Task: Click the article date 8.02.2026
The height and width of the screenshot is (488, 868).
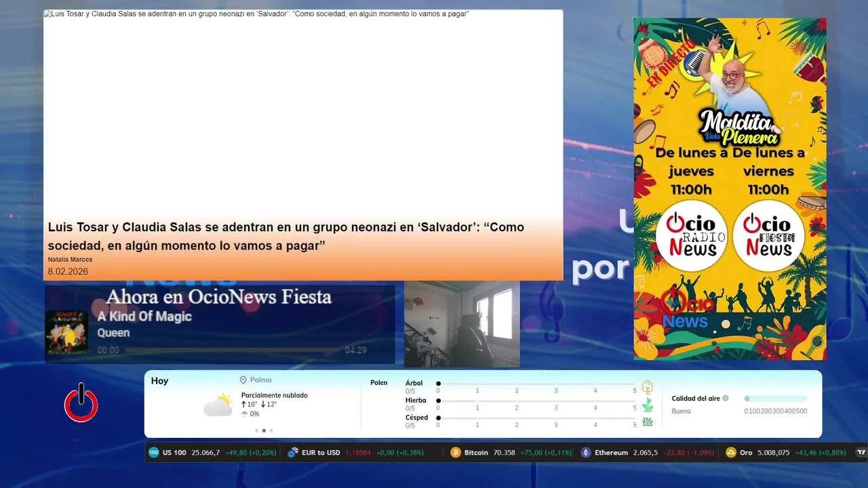Action: [x=68, y=272]
